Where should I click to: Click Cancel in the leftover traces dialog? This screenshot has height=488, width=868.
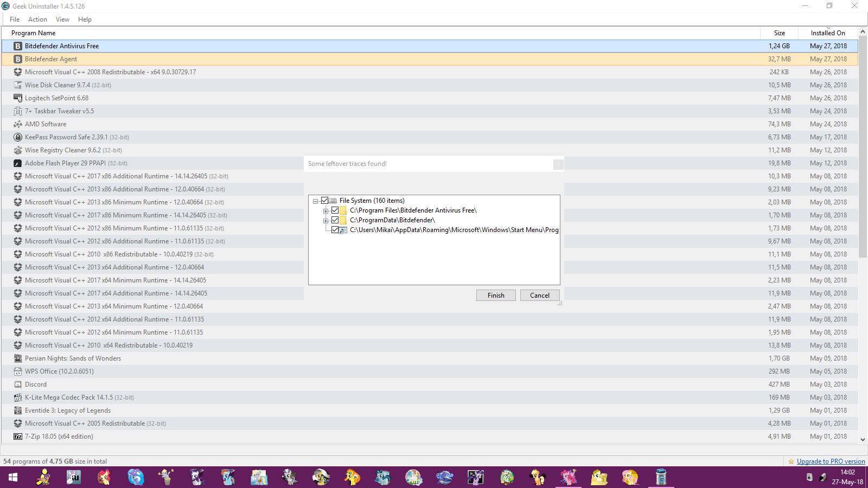(x=540, y=296)
